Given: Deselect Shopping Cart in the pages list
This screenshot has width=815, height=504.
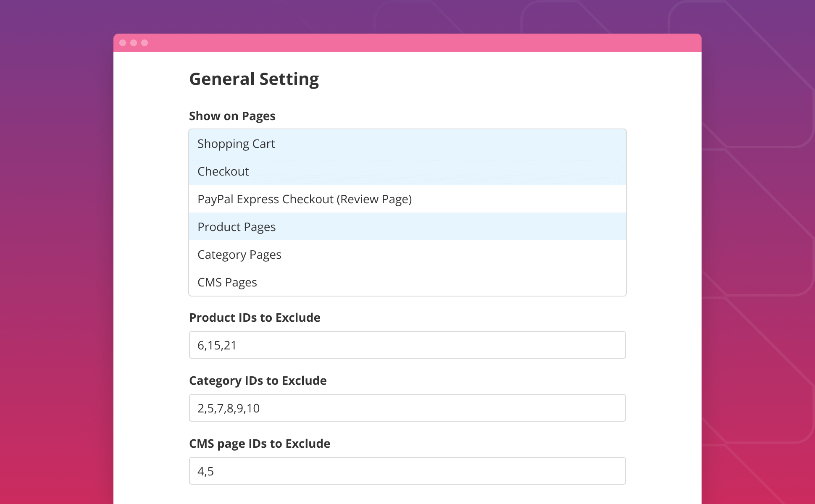Looking at the screenshot, I should (x=236, y=144).
